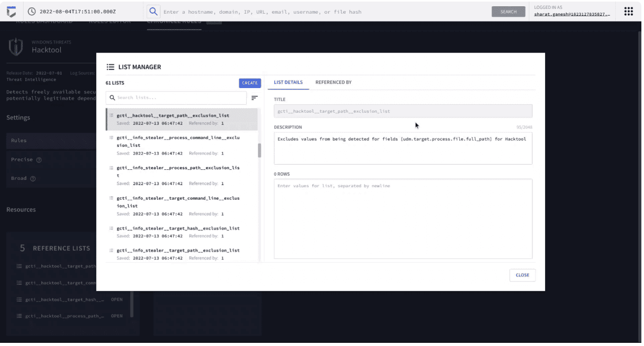This screenshot has width=644, height=346.
Task: Click list icon beside gcti__hacktool__process_path in background
Action: [x=19, y=316]
